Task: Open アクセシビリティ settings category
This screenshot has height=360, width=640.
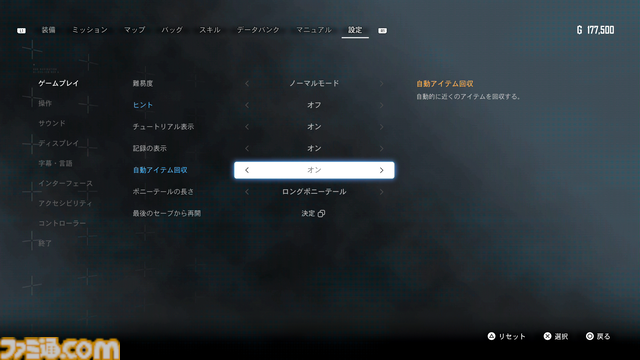Action: [65, 203]
